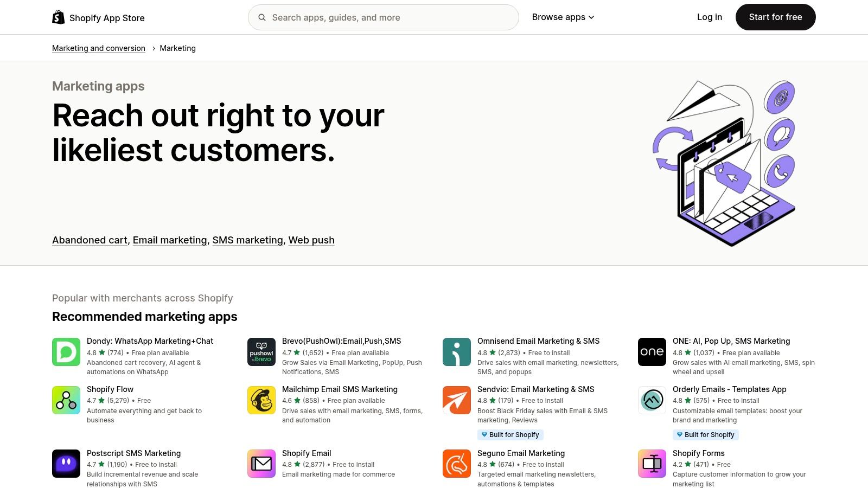868x488 pixels.
Task: Click the Shopify Email envelope icon
Action: (x=261, y=464)
